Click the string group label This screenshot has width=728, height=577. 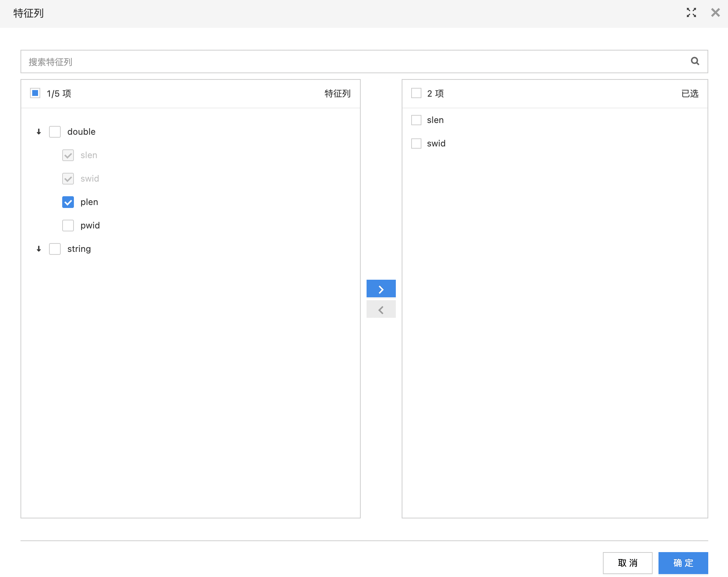(x=79, y=249)
